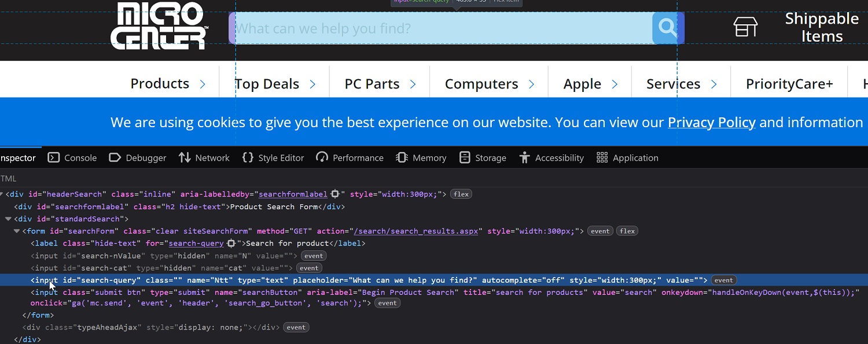868x344 pixels.
Task: Open the Products navigation menu
Action: 160,83
